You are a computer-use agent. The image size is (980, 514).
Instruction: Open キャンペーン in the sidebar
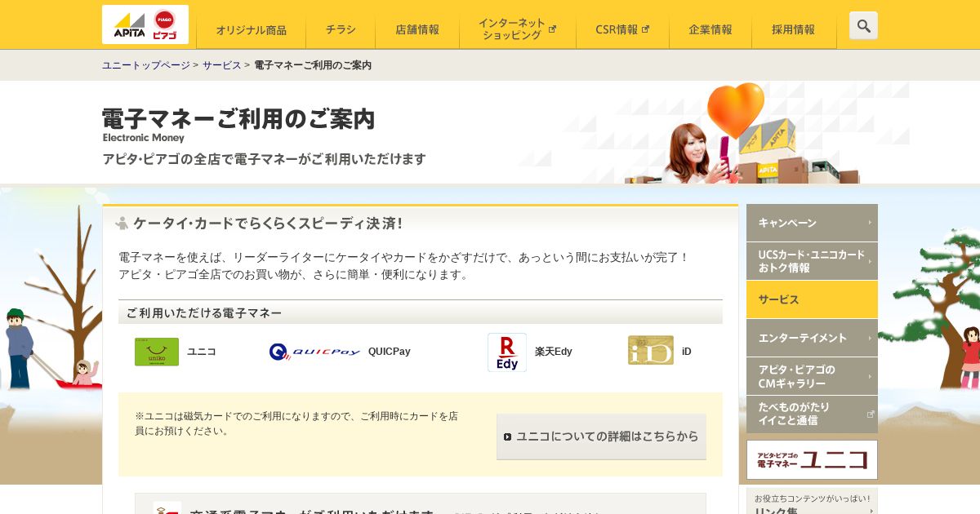coord(812,223)
